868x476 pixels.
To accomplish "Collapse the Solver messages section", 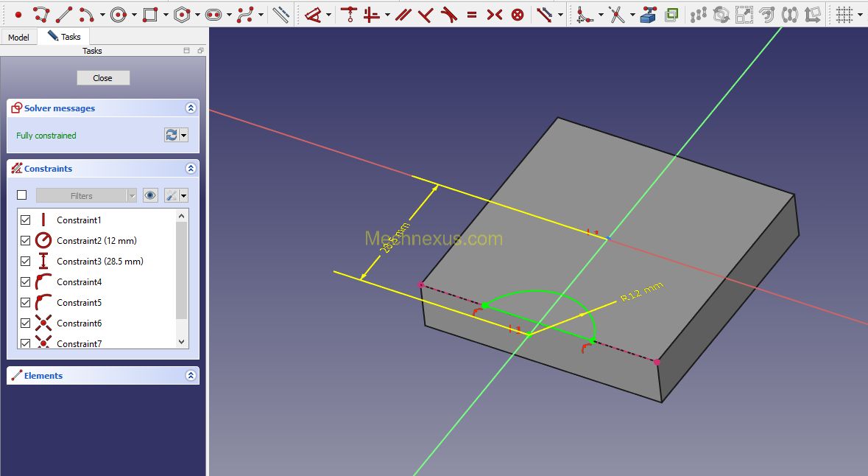I will pyautogui.click(x=191, y=108).
